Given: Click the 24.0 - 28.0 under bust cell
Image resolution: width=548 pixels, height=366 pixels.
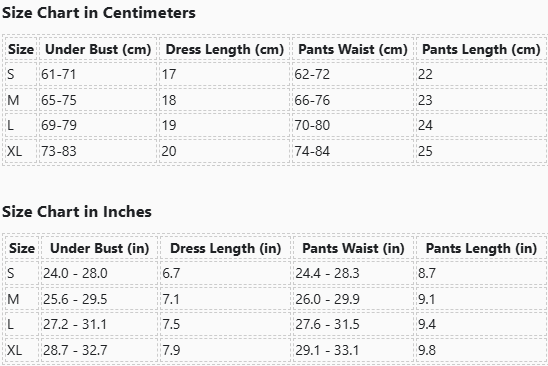Looking at the screenshot, I should 99,273.
